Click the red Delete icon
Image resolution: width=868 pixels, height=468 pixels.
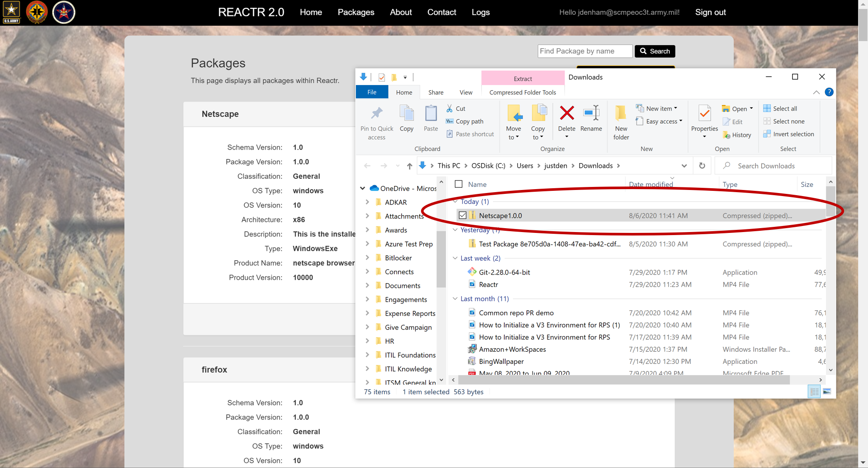pos(567,113)
